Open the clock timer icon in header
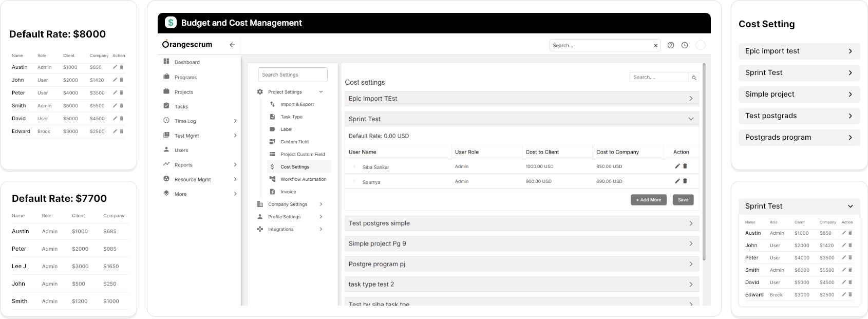Viewport: 868px width, 319px height. 685,45
